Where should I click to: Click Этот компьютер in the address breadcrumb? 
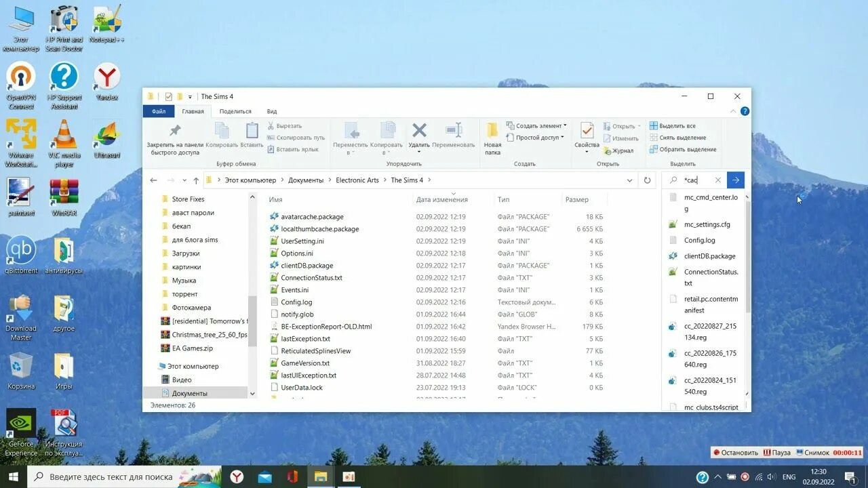pos(251,180)
